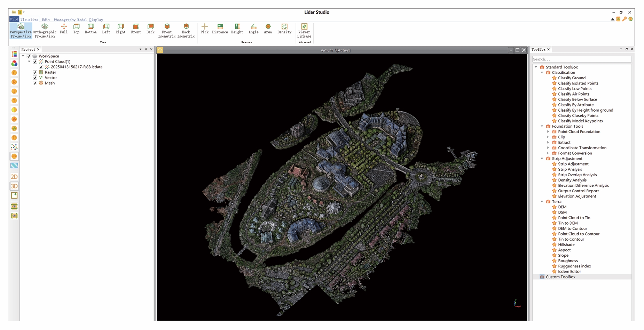Switch to 3D view mode
This screenshot has height=330, width=644.
[x=14, y=186]
